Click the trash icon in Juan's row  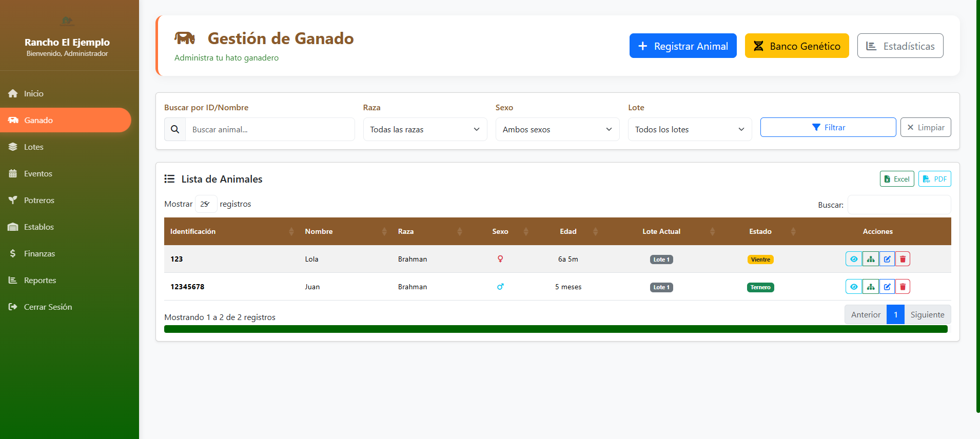click(903, 287)
